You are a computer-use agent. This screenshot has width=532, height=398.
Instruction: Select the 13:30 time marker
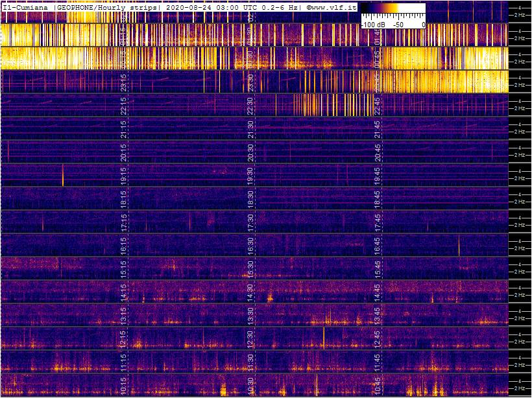[x=250, y=316]
